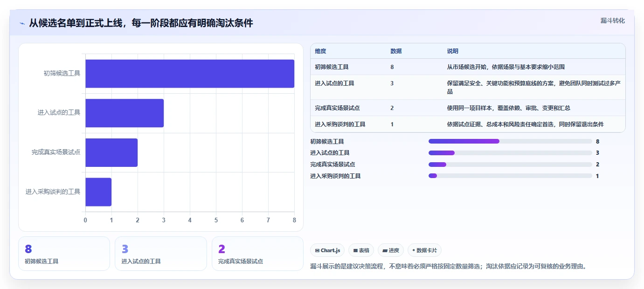Click the description starting 从市场候选开始
This screenshot has height=289, width=644.
pyautogui.click(x=506, y=67)
